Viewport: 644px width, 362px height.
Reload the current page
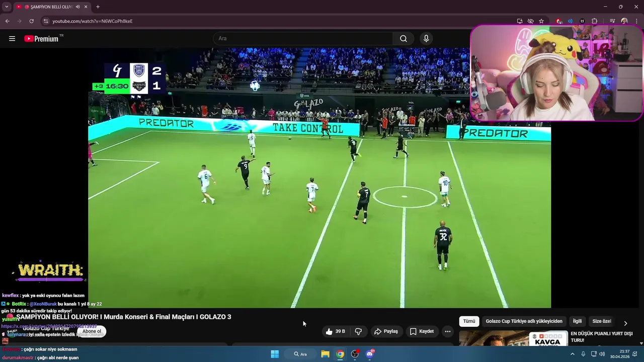pyautogui.click(x=31, y=21)
